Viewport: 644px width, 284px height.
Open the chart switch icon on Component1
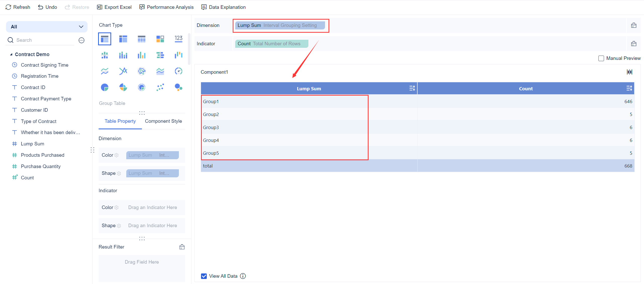pyautogui.click(x=630, y=72)
